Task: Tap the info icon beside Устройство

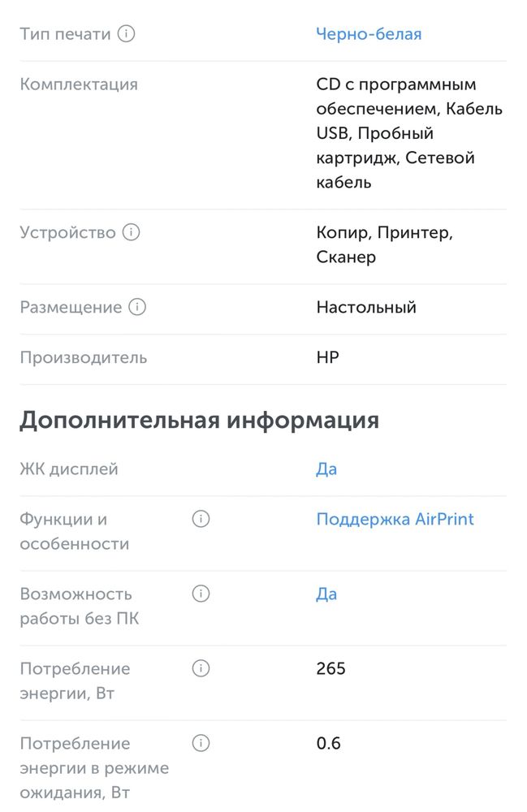Action: pyautogui.click(x=131, y=232)
